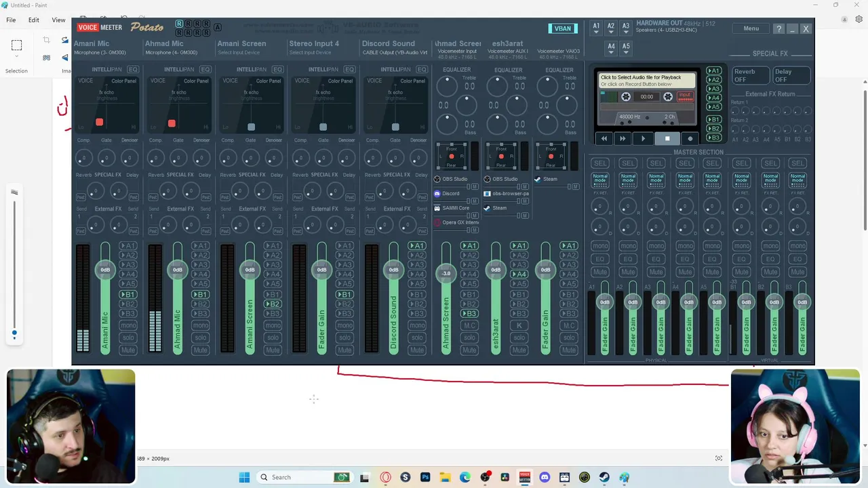Screen dimensions: 868x488
Task: Open Microsoft Edge from the taskbar
Action: click(x=465, y=477)
